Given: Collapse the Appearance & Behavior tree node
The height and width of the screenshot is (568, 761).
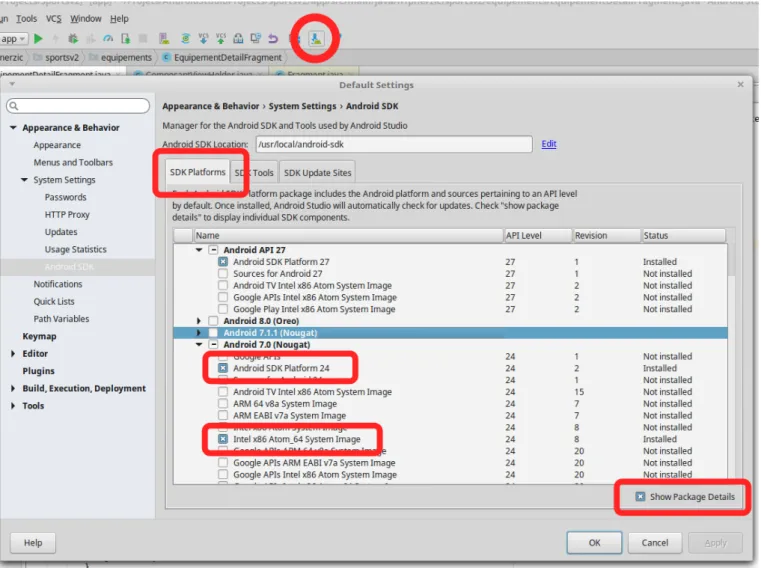Looking at the screenshot, I should (13, 128).
